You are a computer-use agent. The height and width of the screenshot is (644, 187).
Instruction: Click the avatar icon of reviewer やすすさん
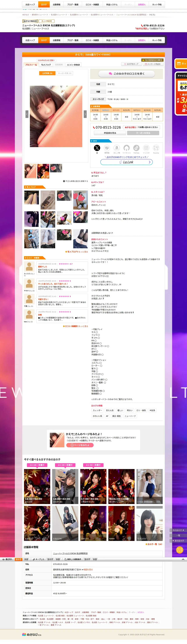click(x=29, y=283)
